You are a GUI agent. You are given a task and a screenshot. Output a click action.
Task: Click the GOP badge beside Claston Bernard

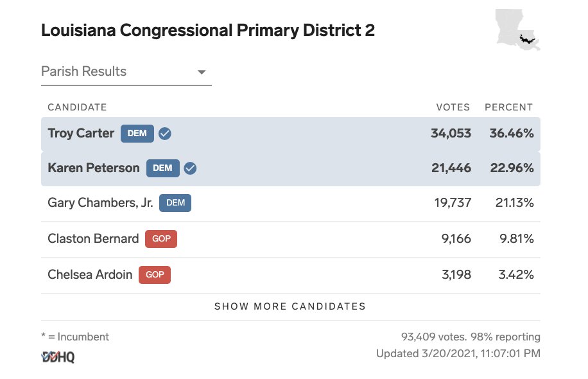pos(161,239)
